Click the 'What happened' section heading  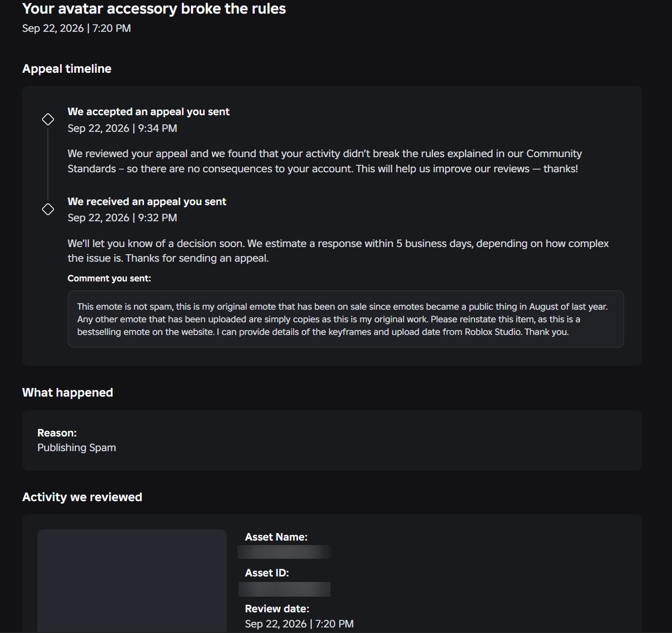(x=68, y=392)
